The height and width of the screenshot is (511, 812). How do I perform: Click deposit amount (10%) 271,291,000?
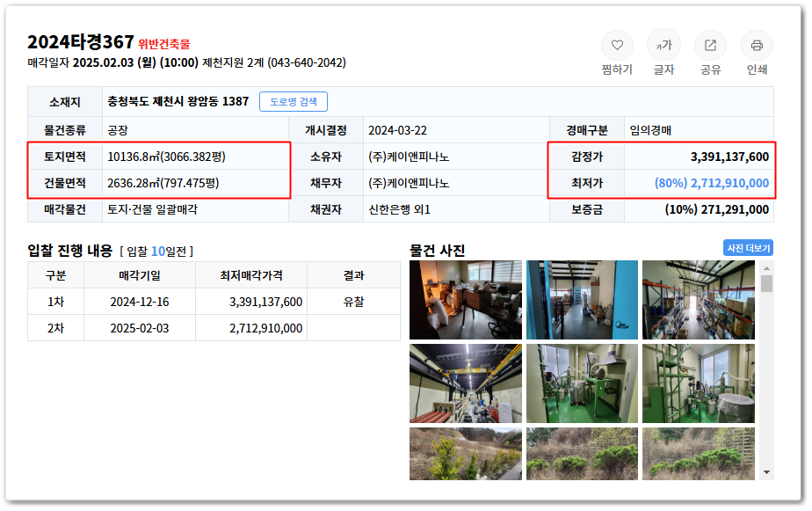tap(717, 209)
